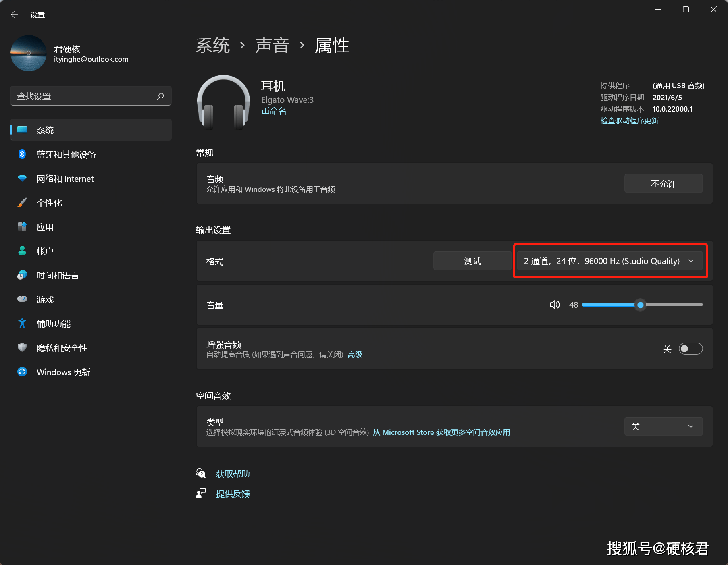Viewport: 728px width, 565px height.
Task: Toggle the Enhance audio switch on
Action: [691, 349]
